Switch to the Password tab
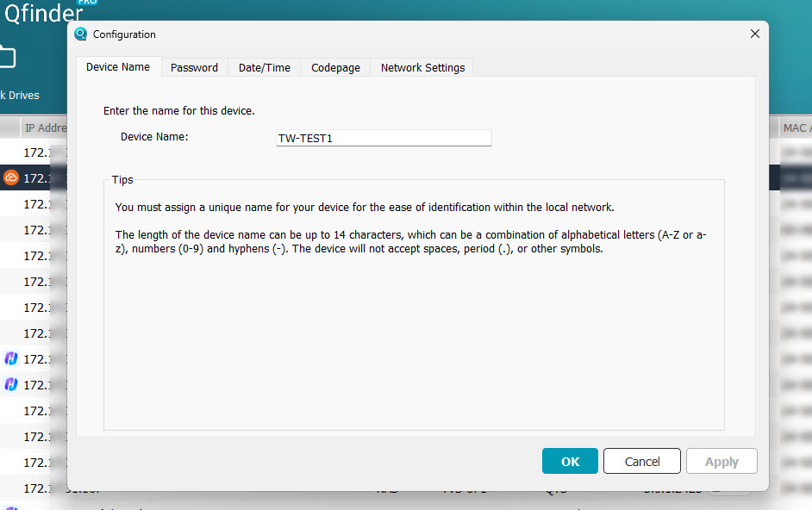812x510 pixels. (194, 67)
